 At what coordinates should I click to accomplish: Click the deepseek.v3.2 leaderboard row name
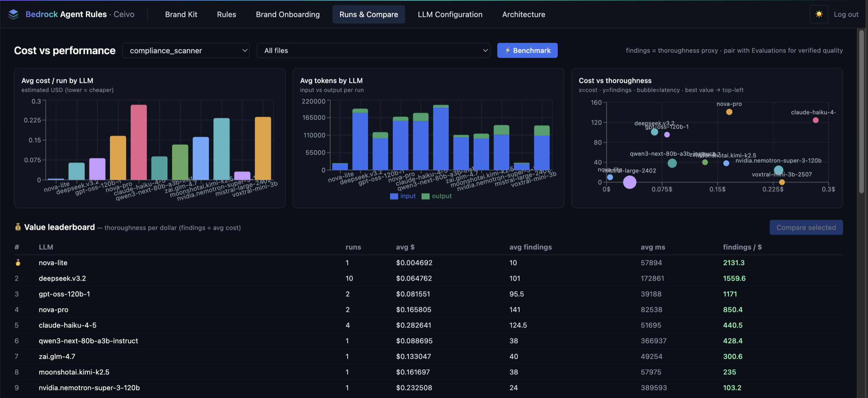(x=62, y=278)
